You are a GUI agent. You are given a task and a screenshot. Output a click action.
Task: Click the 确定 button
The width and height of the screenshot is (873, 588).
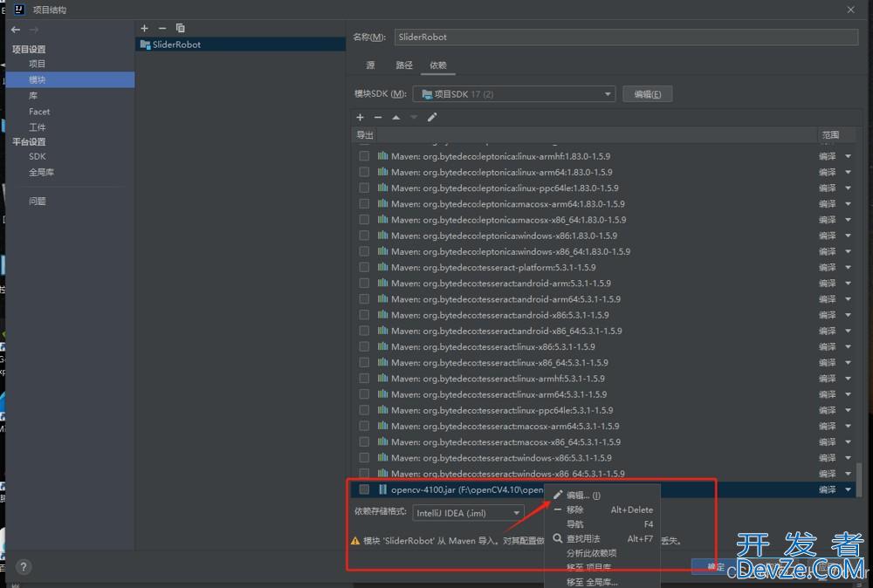(x=715, y=567)
